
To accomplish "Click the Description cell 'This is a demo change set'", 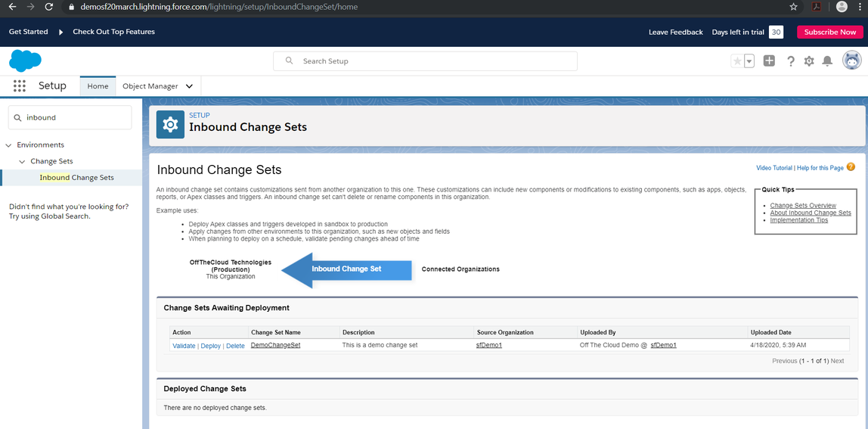I will tap(380, 345).
